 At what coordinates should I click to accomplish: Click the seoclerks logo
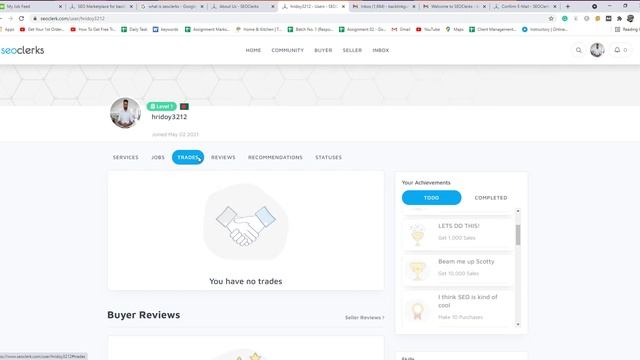(x=22, y=50)
